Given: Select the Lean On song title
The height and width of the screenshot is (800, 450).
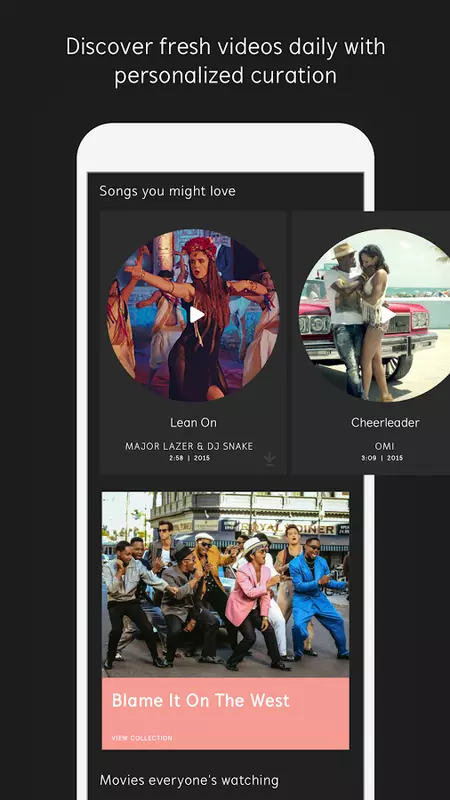Looking at the screenshot, I should point(193,422).
